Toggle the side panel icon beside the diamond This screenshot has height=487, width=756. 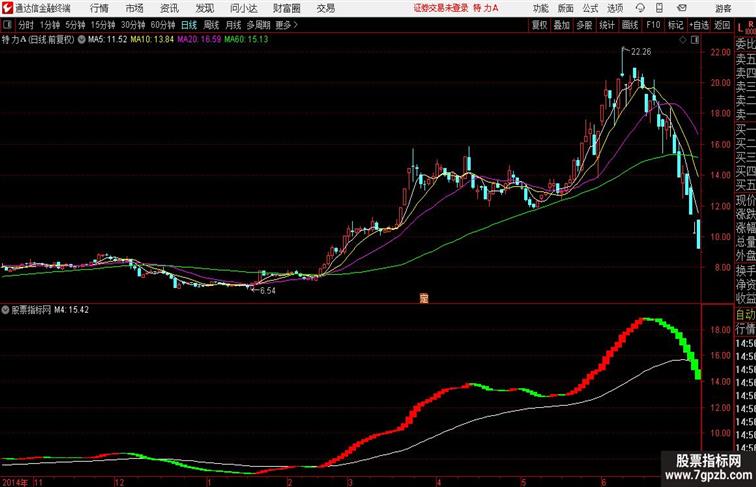click(695, 40)
